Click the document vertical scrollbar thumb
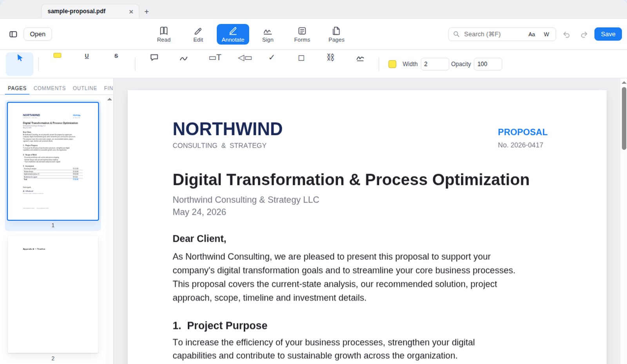 click(624, 118)
